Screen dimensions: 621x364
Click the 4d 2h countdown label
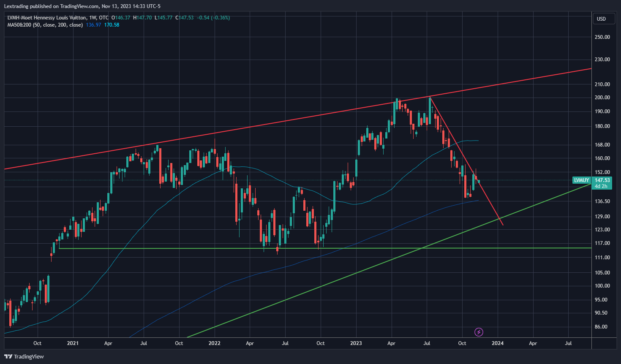[x=601, y=186]
